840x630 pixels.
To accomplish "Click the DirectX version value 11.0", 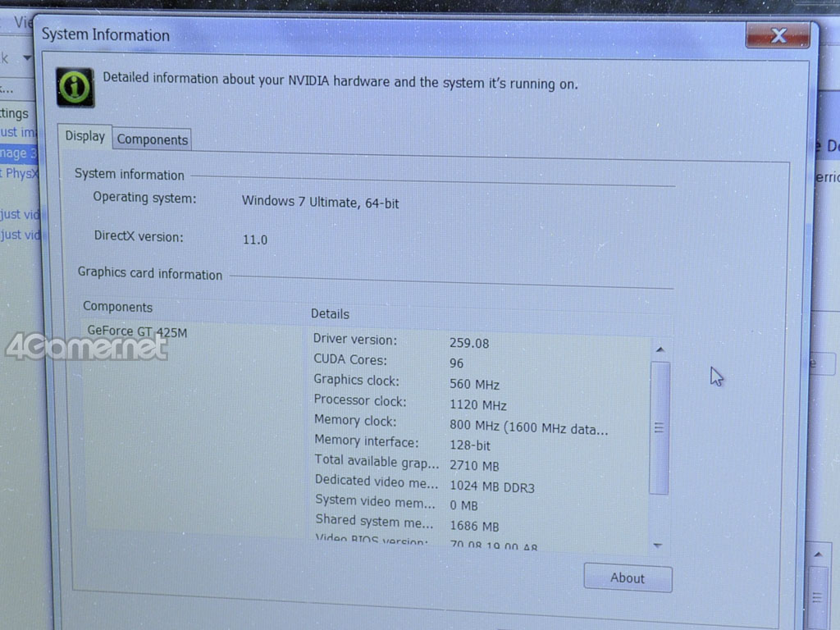I will coord(255,240).
